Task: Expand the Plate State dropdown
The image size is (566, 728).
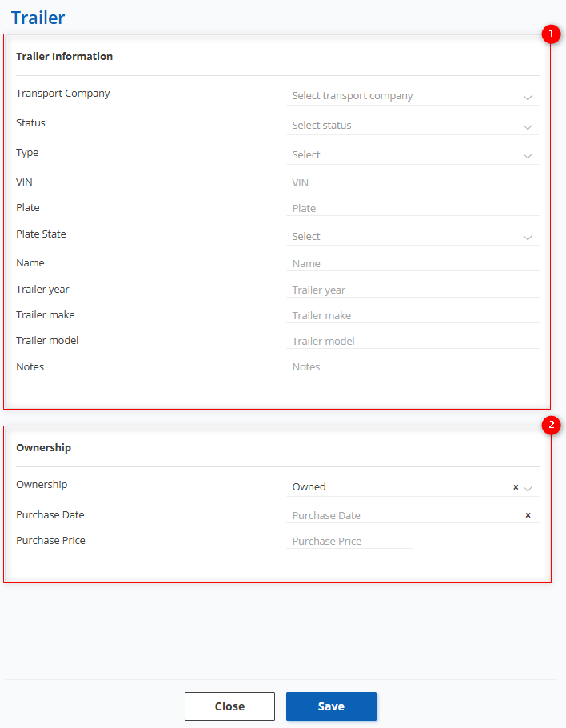Action: (x=412, y=237)
